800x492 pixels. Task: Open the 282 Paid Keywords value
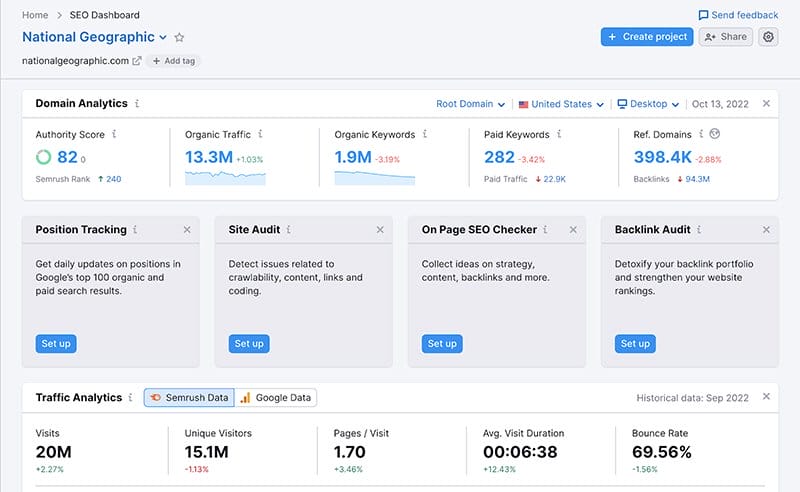499,157
